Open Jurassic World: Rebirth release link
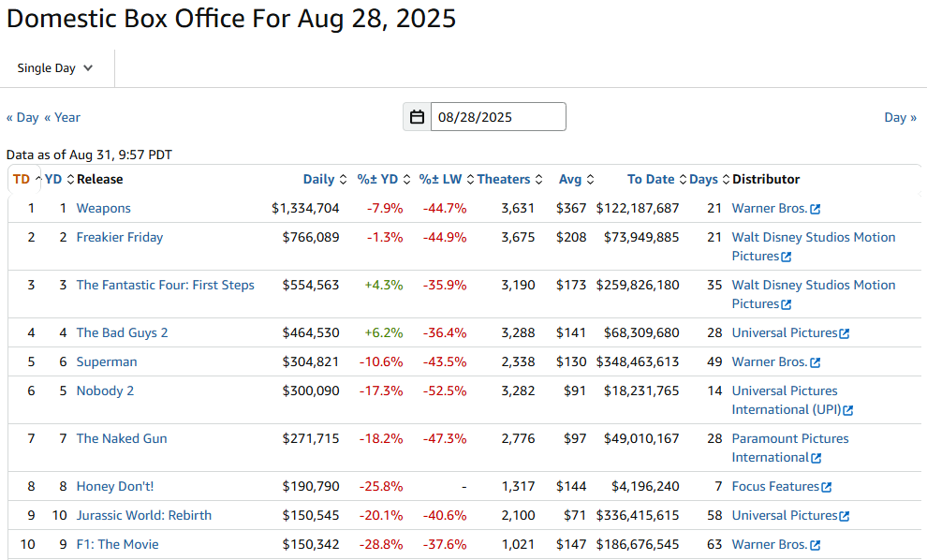 tap(143, 516)
